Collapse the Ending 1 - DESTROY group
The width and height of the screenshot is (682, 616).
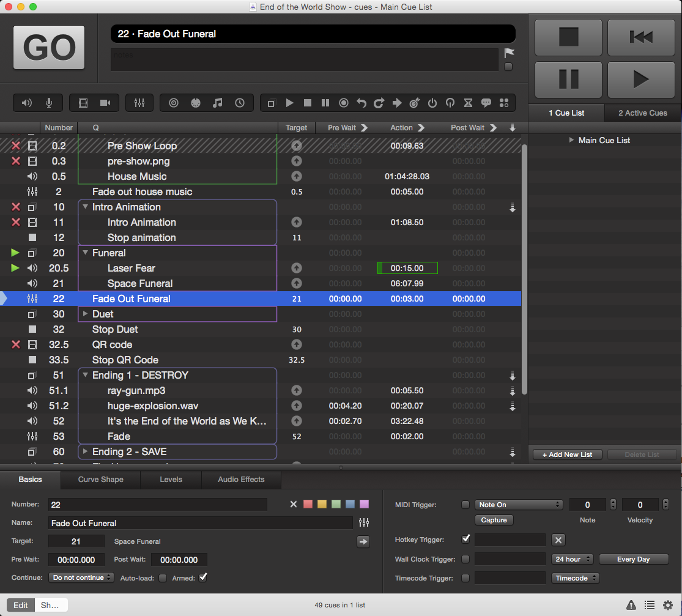tap(85, 375)
